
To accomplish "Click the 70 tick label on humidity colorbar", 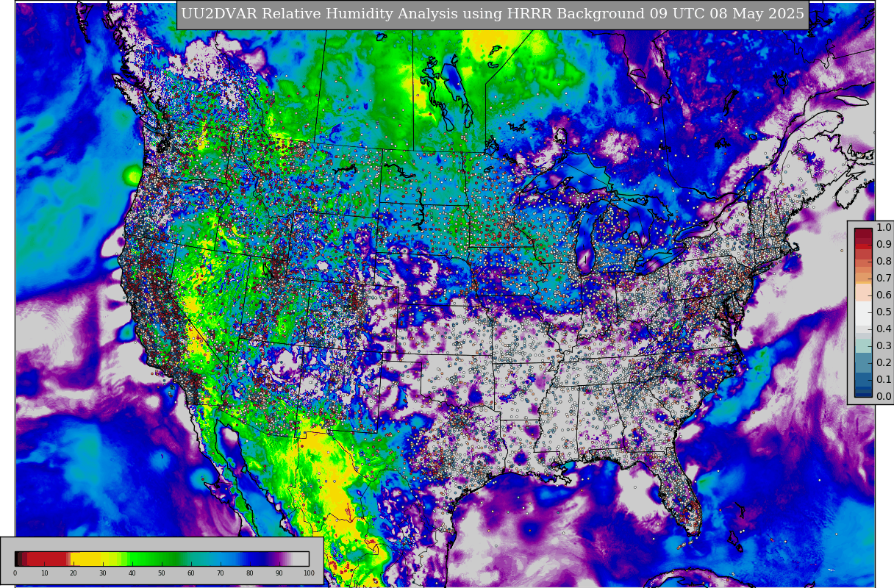I will [221, 573].
